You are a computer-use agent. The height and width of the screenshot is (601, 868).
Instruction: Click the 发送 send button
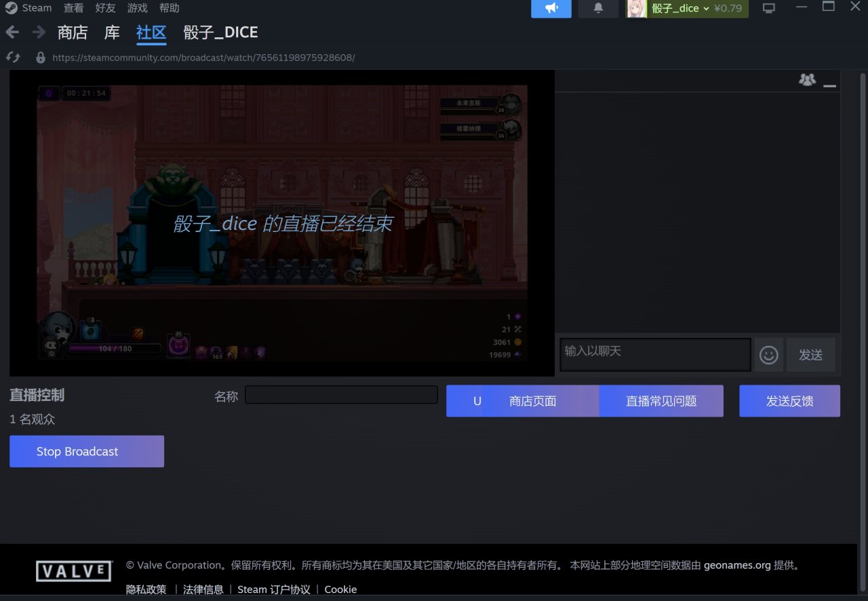point(810,355)
